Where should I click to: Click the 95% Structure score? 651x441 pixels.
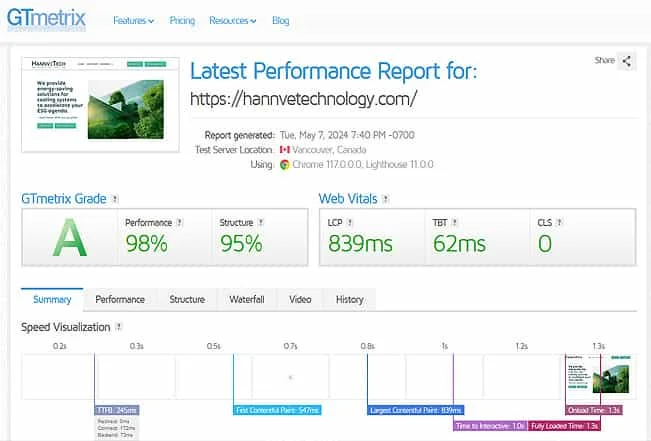[x=241, y=243]
